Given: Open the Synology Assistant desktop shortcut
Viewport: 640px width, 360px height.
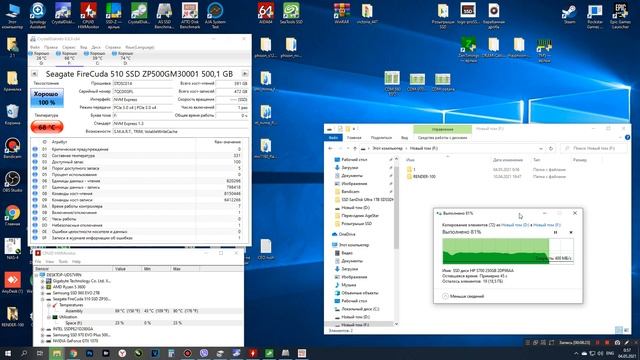Looking at the screenshot, I should [38, 16].
